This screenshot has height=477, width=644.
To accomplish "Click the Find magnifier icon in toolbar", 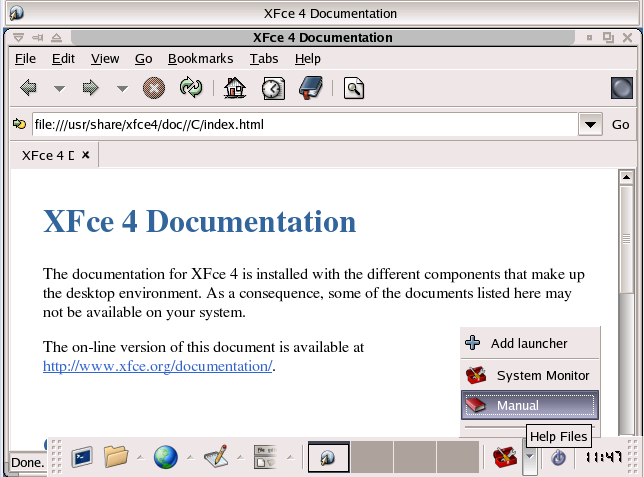I will tap(354, 88).
